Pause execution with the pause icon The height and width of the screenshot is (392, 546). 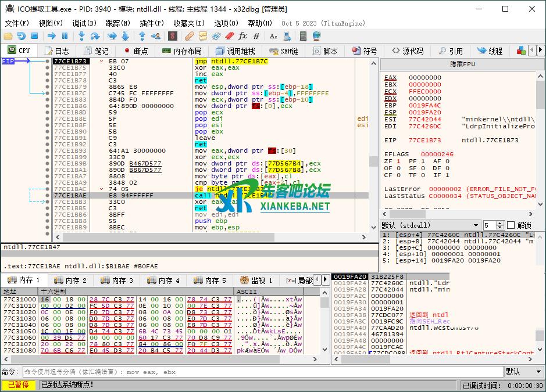tap(65, 36)
